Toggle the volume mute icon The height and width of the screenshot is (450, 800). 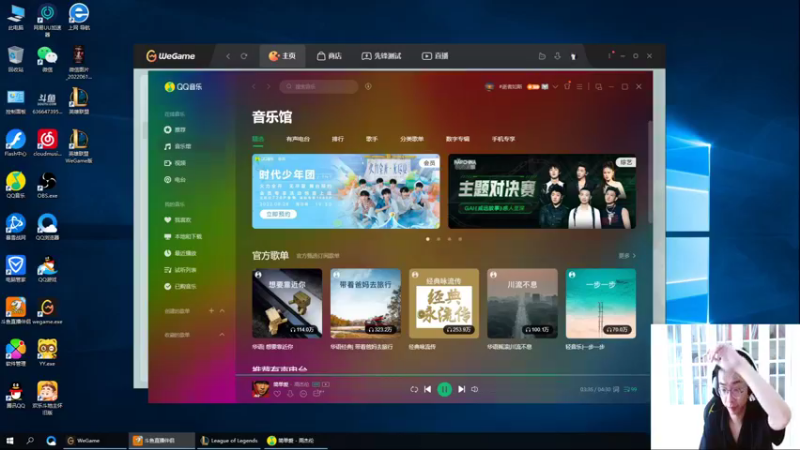474,389
